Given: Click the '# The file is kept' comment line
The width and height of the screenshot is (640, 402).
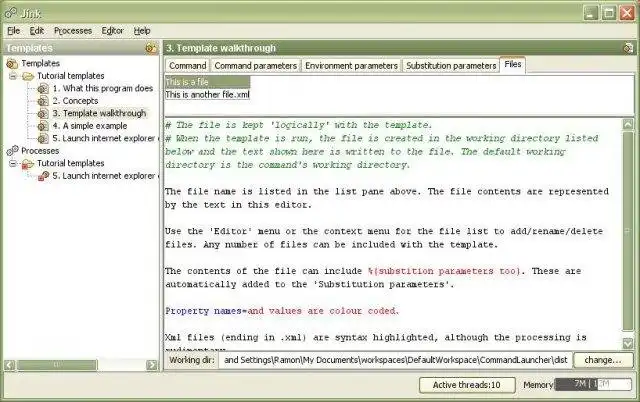Looking at the screenshot, I should (x=298, y=125).
